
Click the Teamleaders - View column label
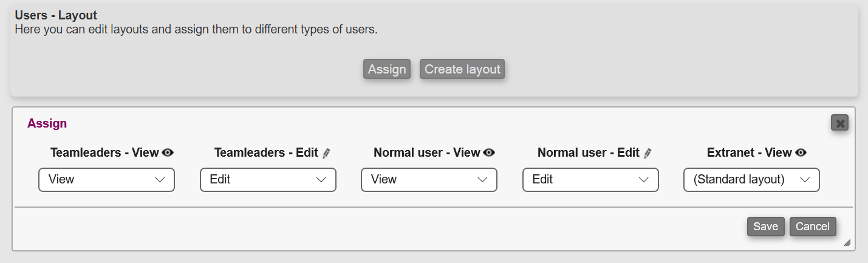click(104, 153)
